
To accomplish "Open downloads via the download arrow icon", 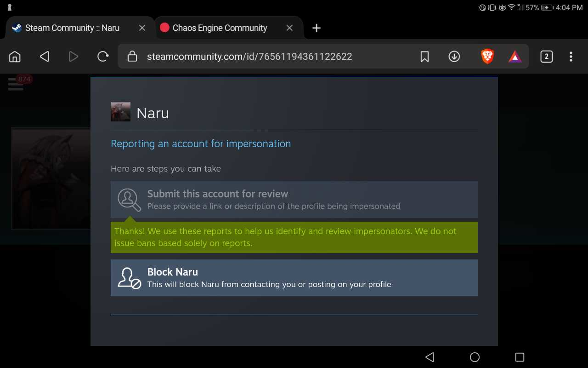I will (454, 57).
